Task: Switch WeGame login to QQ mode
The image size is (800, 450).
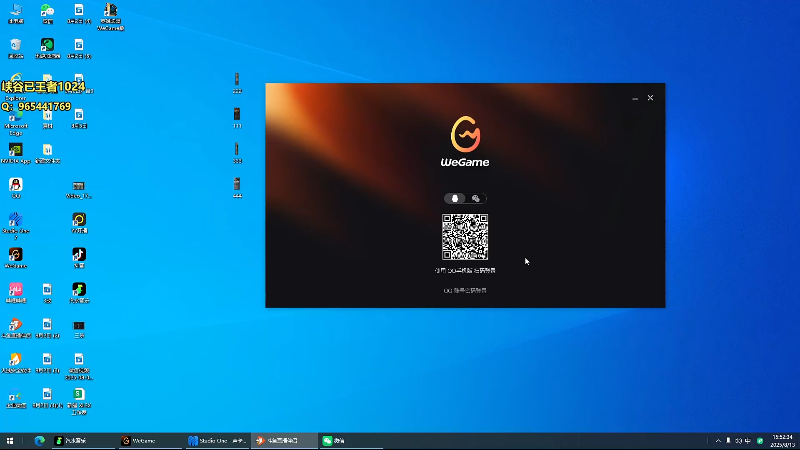Action: coord(455,198)
